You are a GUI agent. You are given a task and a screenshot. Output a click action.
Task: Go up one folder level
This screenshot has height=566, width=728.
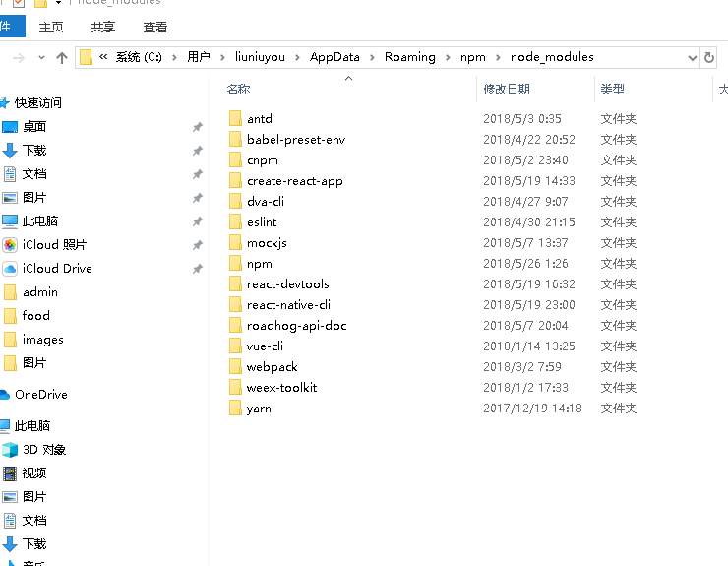pos(62,58)
